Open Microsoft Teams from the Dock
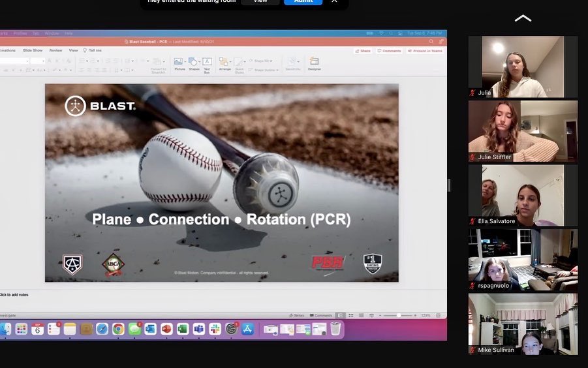This screenshot has width=588, height=368. tap(199, 329)
